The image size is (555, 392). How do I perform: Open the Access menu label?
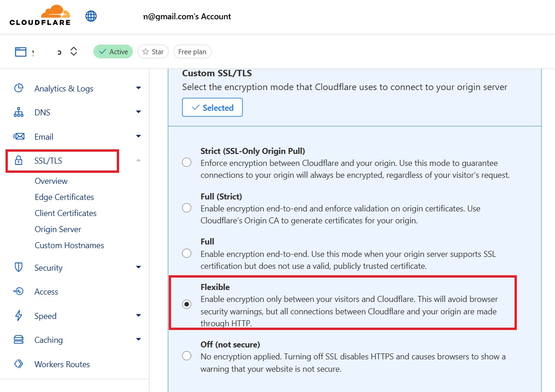pyautogui.click(x=46, y=292)
